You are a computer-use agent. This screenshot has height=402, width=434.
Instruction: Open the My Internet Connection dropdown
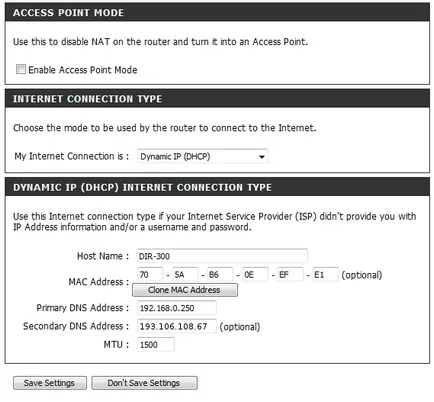[x=203, y=156]
